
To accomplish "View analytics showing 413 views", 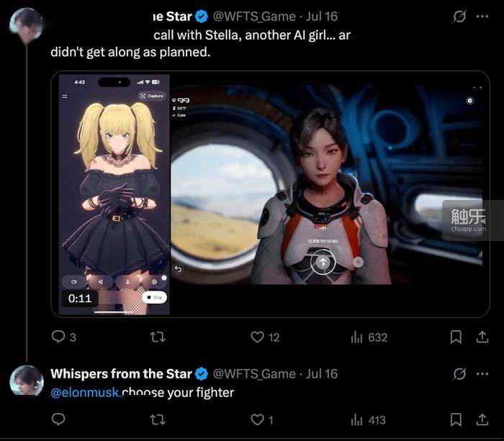I will tap(368, 420).
